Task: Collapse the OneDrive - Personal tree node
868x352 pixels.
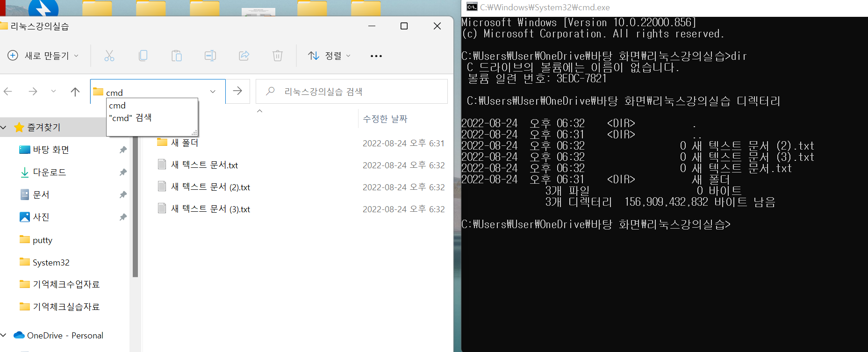Action: [4, 335]
